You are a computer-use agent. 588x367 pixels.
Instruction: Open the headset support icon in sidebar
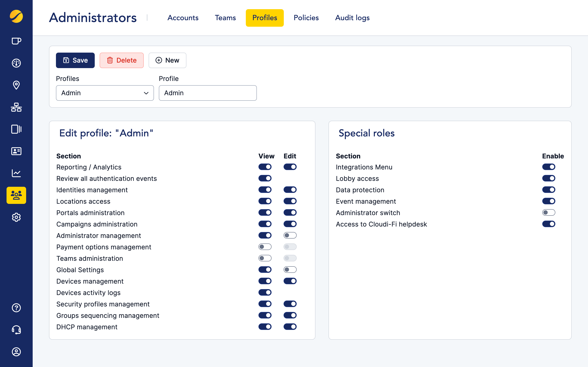(x=16, y=330)
